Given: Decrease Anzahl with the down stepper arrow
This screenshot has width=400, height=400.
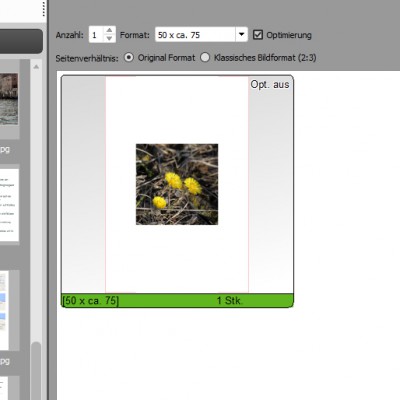Looking at the screenshot, I should 109,38.
